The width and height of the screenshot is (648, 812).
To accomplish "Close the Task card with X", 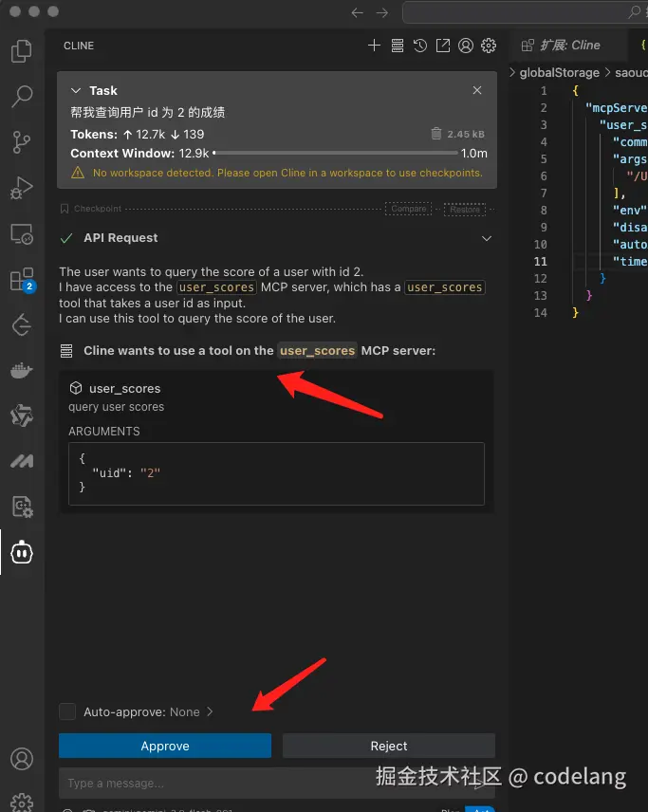I will [477, 90].
